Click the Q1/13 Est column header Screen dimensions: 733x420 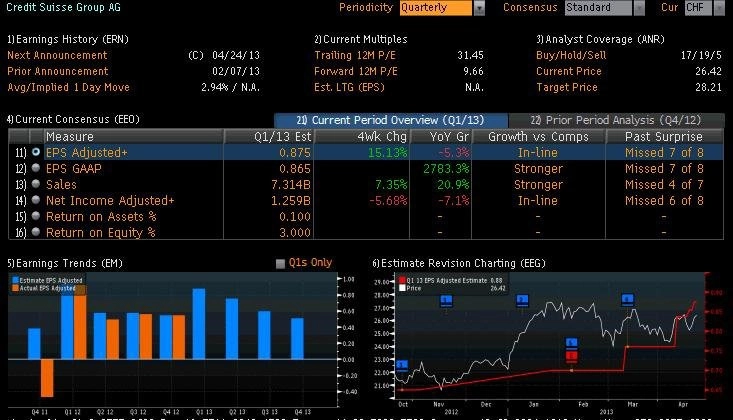(269, 137)
